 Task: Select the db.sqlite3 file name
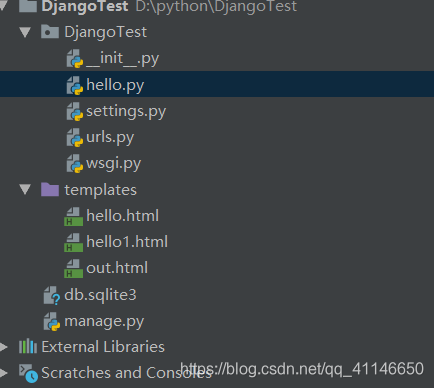(100, 295)
